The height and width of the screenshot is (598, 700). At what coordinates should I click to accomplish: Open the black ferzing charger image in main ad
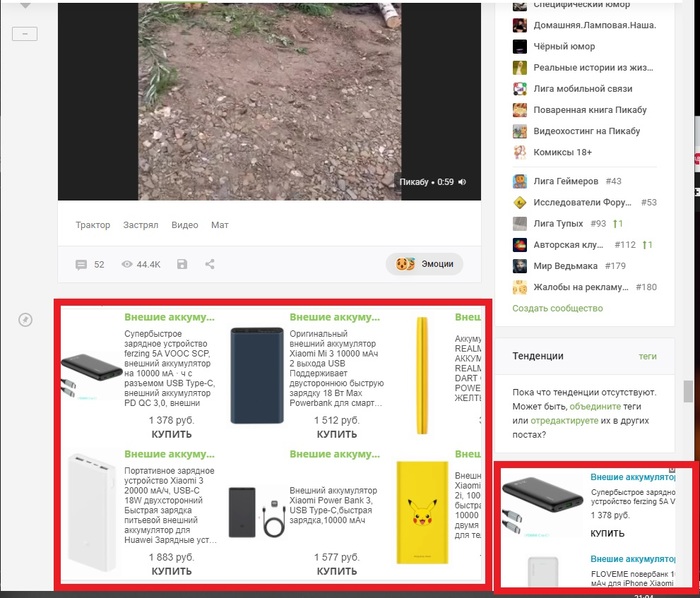[x=91, y=375]
